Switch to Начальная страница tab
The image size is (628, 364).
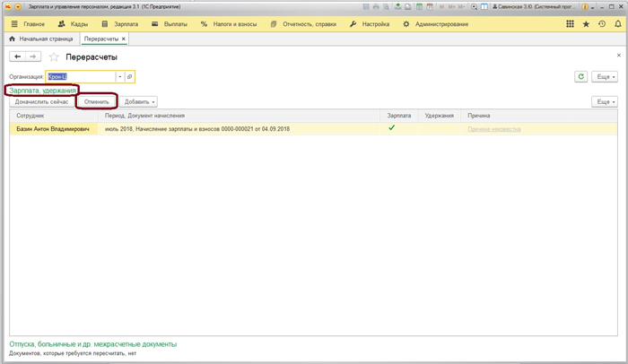click(41, 39)
